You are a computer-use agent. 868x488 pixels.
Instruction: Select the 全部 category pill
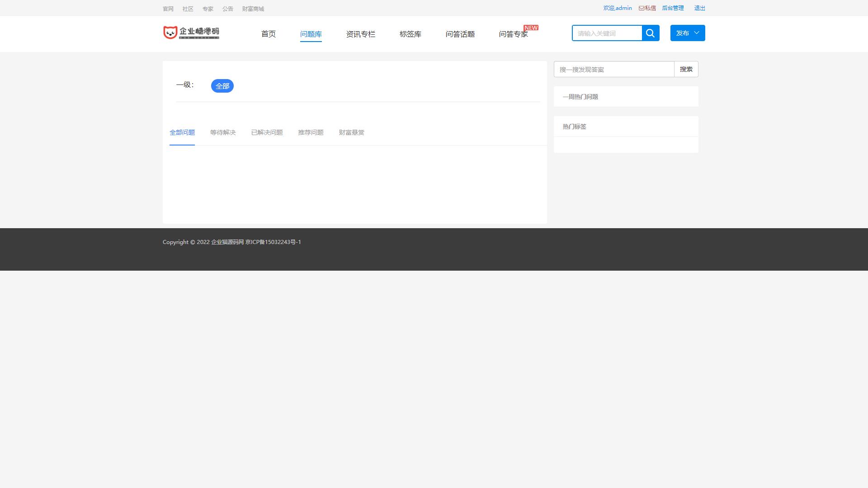pyautogui.click(x=222, y=86)
